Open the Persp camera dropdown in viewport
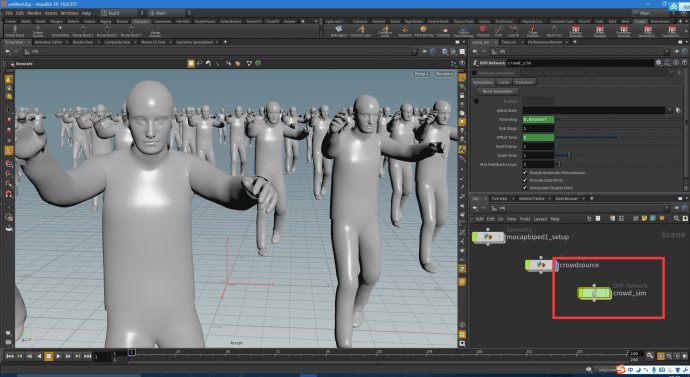 pos(421,74)
